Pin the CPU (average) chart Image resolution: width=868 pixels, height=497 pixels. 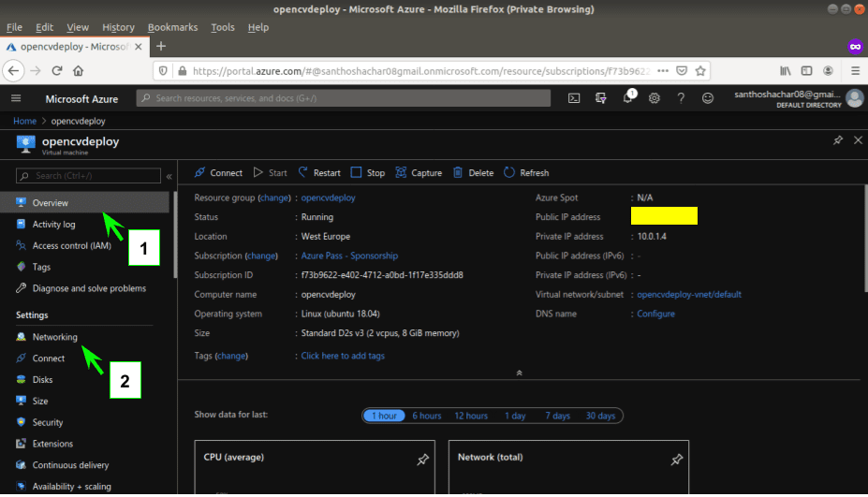coord(423,460)
